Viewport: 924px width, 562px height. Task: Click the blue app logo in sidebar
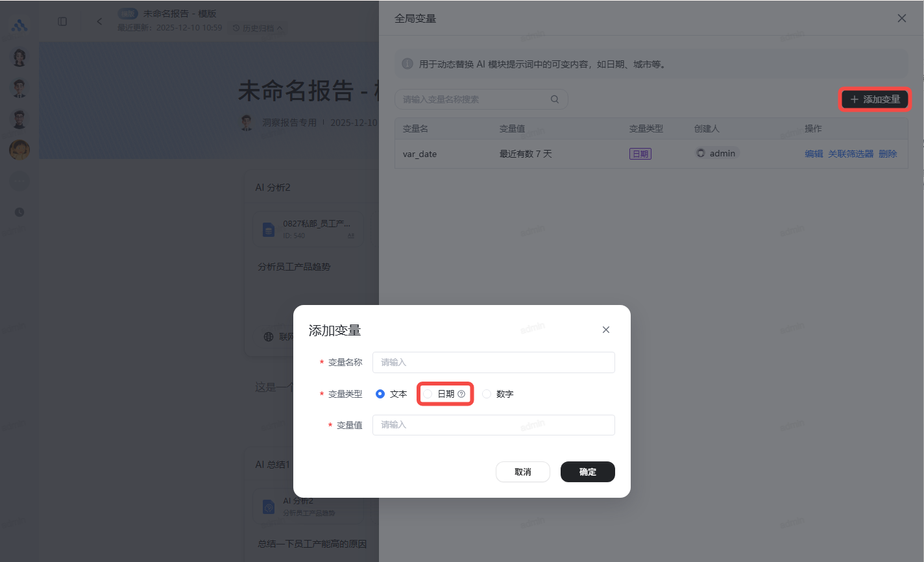(19, 25)
